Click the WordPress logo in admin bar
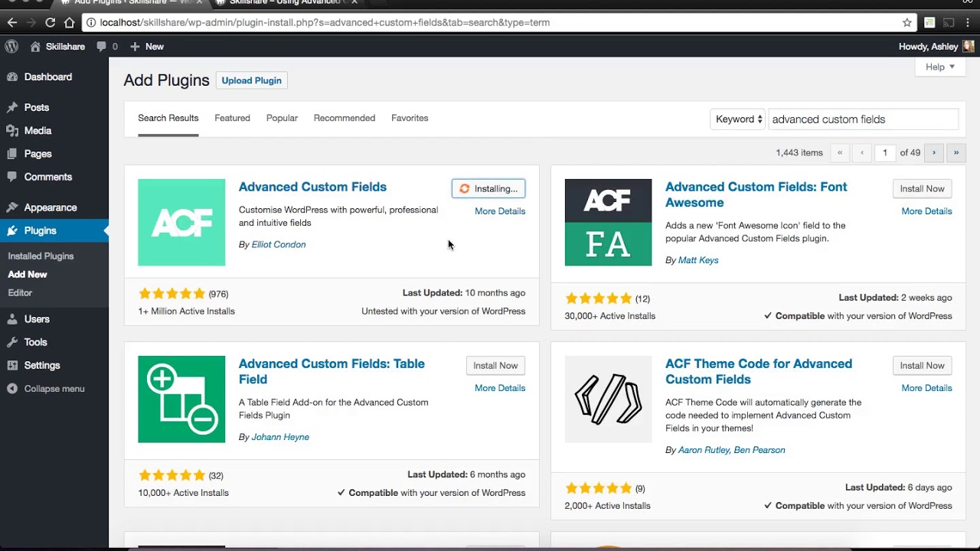This screenshot has height=551, width=980. (11, 47)
